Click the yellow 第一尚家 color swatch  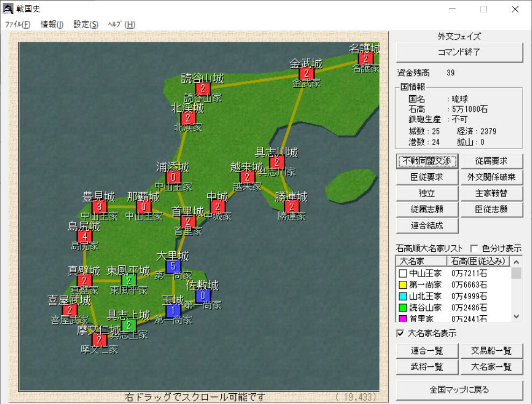(403, 285)
